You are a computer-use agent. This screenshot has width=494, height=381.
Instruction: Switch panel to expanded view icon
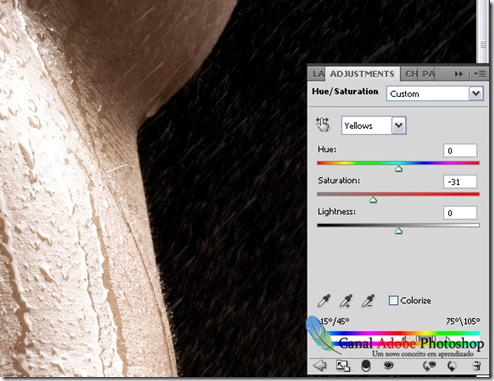coord(343,366)
